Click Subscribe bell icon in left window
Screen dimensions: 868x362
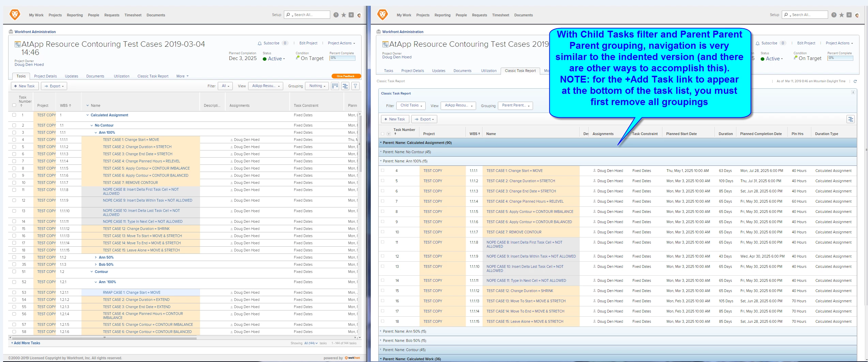[260, 43]
